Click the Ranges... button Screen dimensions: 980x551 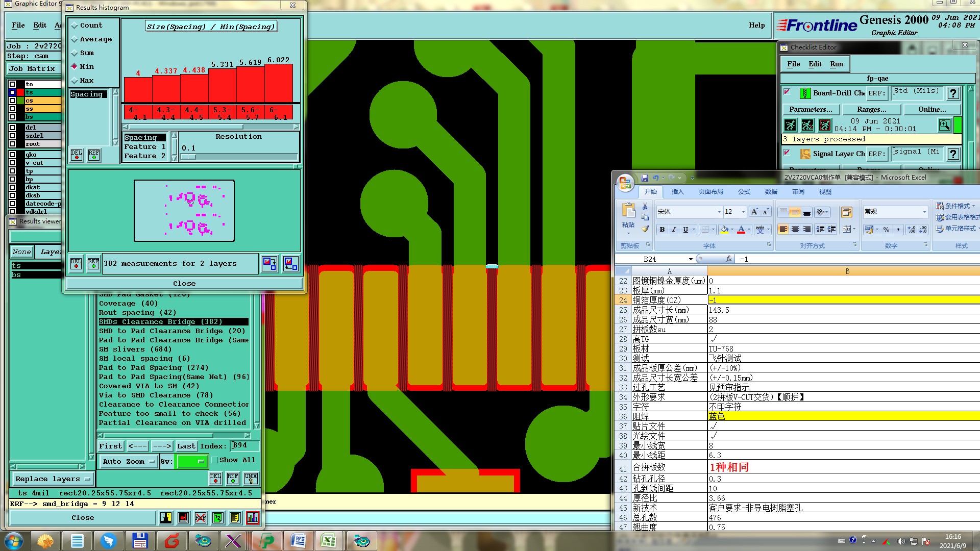point(871,109)
